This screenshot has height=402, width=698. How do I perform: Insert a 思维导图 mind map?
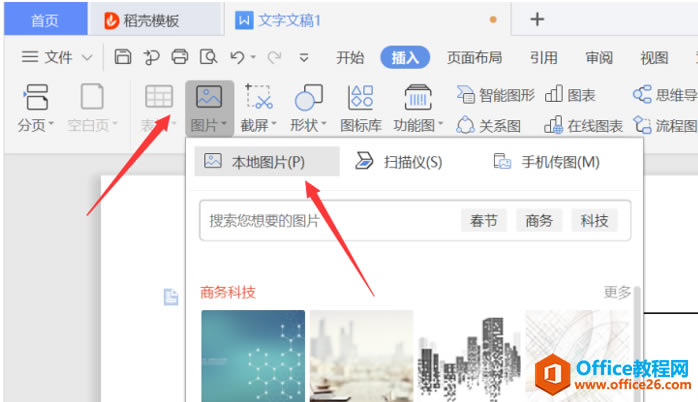click(665, 95)
